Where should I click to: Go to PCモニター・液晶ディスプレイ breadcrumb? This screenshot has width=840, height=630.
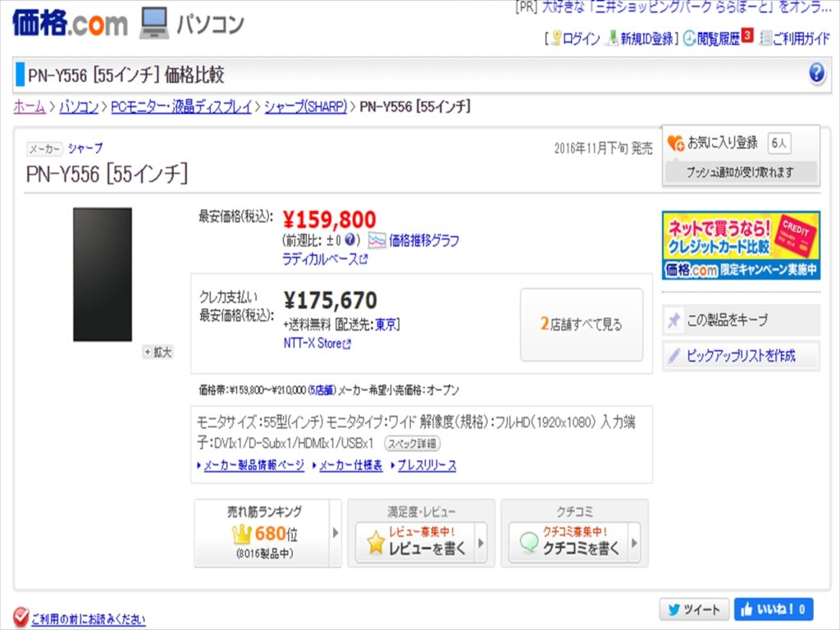click(x=181, y=107)
